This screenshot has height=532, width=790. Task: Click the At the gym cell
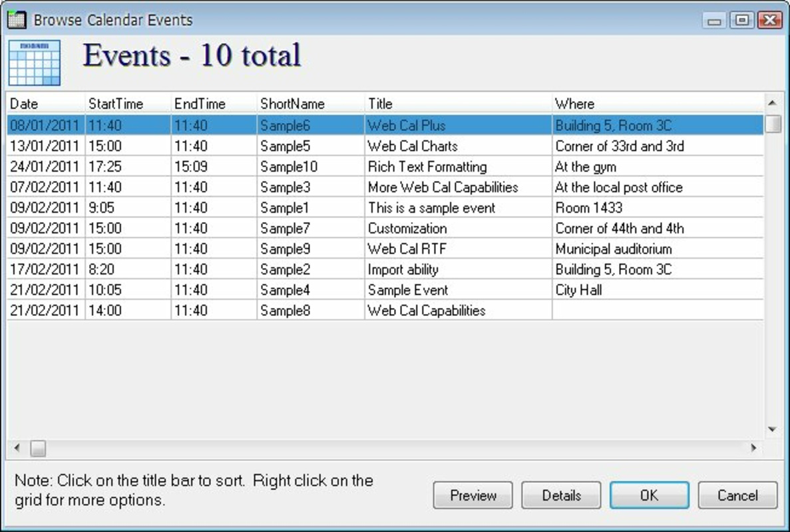(658, 167)
